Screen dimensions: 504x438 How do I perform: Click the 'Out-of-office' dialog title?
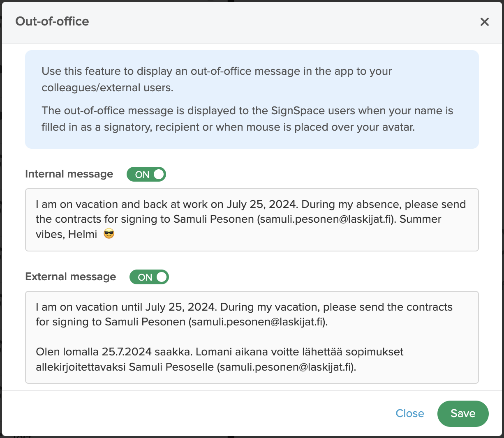52,21
